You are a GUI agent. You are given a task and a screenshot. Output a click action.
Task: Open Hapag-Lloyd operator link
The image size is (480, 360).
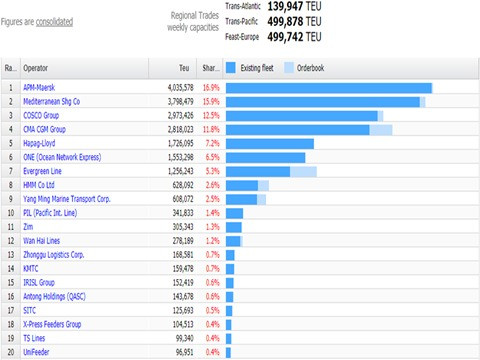coord(39,143)
